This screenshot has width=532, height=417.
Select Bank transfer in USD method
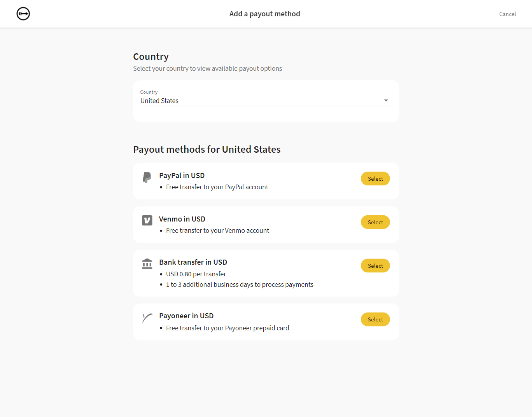[x=375, y=266]
